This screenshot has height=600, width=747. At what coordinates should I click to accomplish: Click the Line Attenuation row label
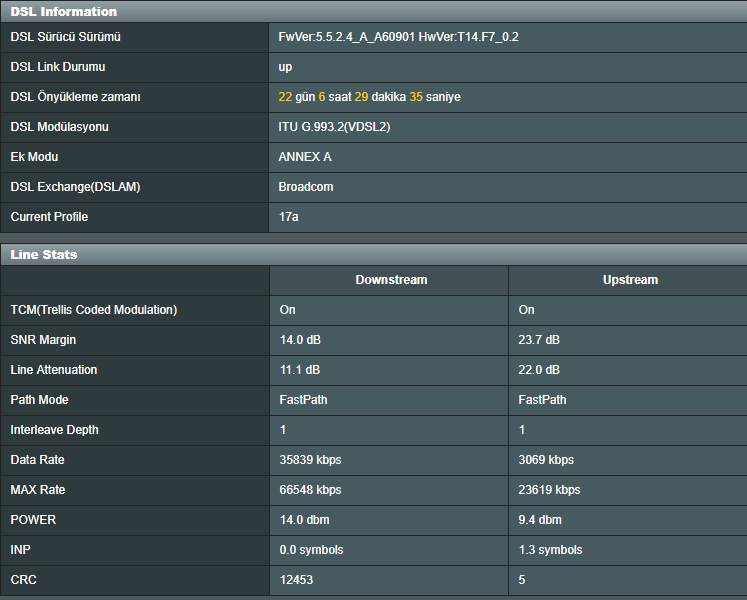(54, 370)
